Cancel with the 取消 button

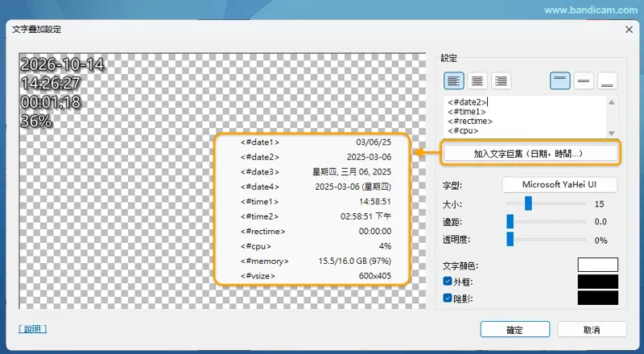tap(592, 330)
